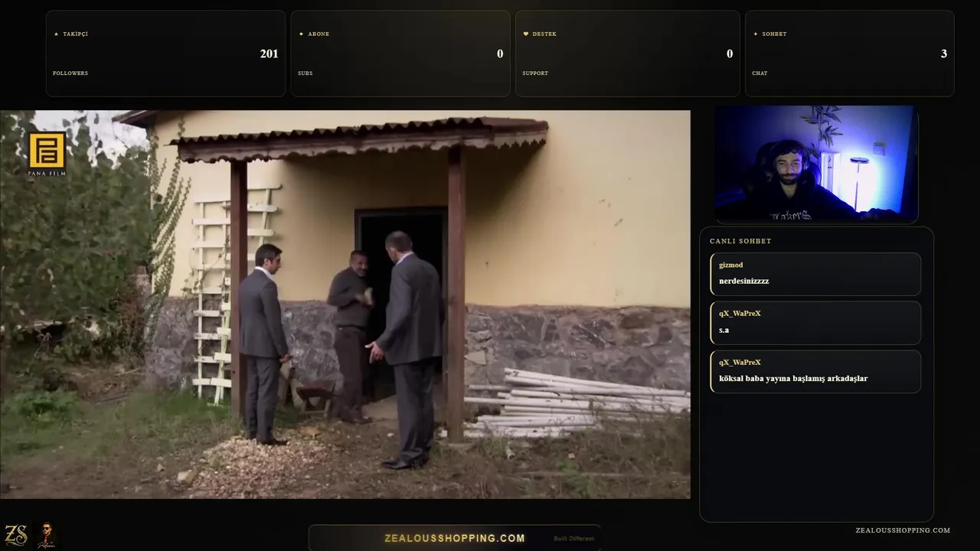
Task: Click the 'Built Different' tagline in banner
Action: point(573,538)
